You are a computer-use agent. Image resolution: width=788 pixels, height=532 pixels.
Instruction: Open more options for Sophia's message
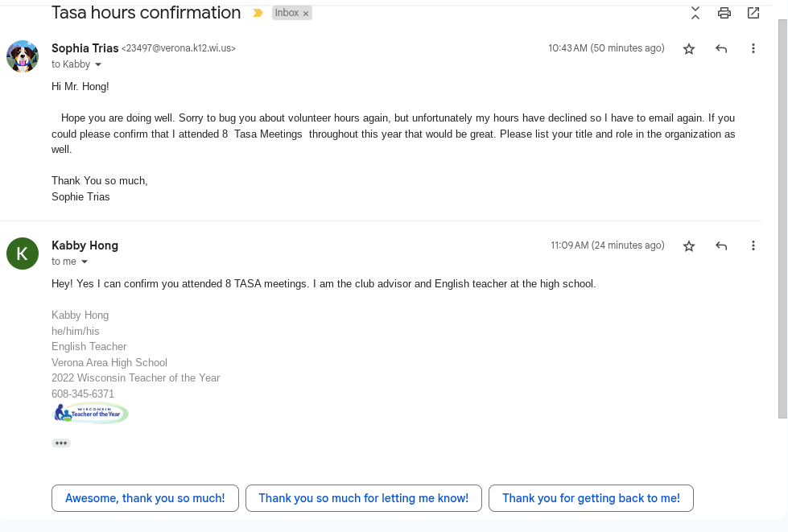[x=753, y=49]
